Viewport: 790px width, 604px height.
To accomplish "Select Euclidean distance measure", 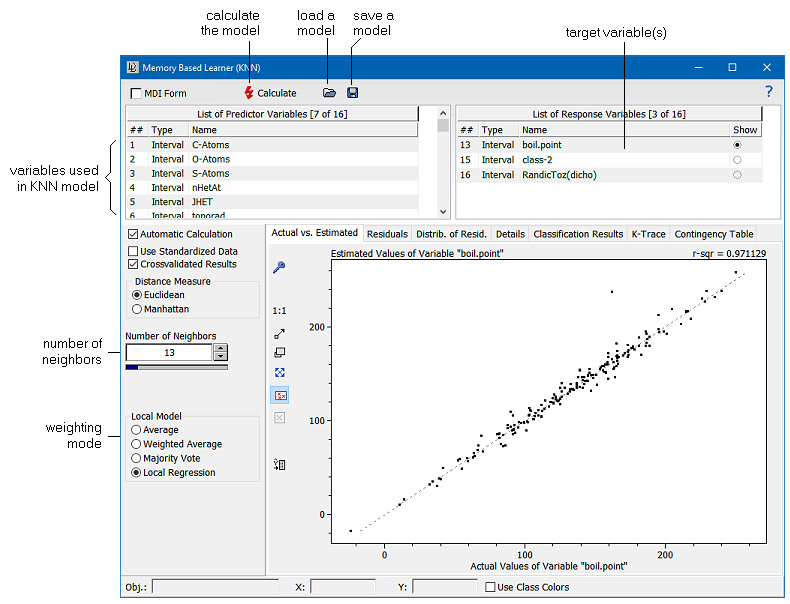I will [x=137, y=295].
